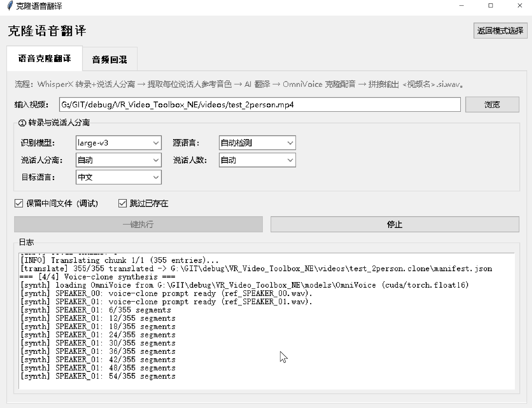532x408 pixels.
Task: Open the 源语言 自动检测 dropdown
Action: pos(257,143)
